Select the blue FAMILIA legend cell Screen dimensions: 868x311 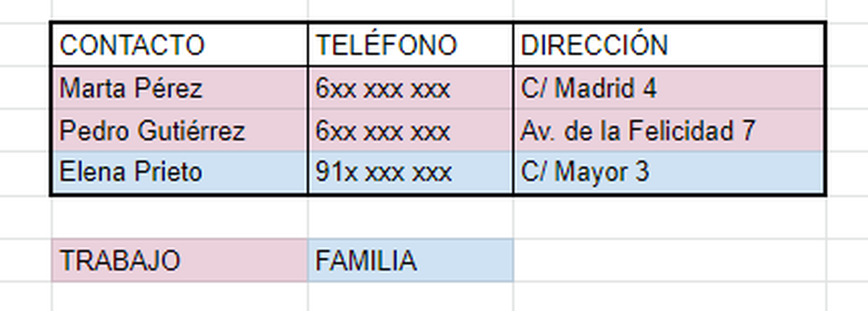click(x=410, y=260)
